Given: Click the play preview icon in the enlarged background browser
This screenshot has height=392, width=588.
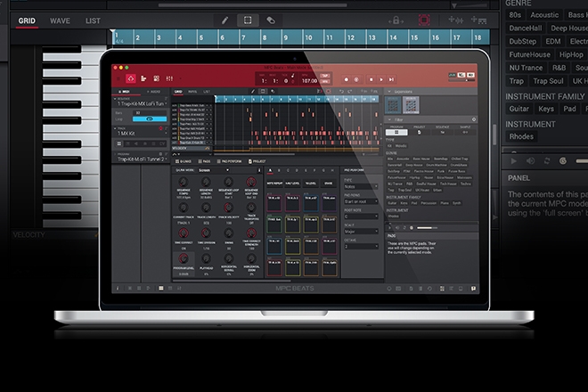Looking at the screenshot, I should click(513, 161).
